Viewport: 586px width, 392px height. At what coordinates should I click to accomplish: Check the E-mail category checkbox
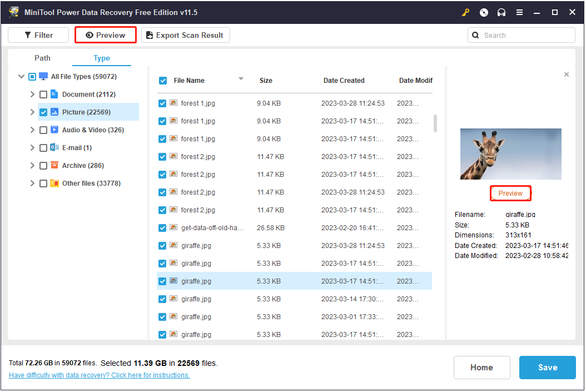(43, 148)
